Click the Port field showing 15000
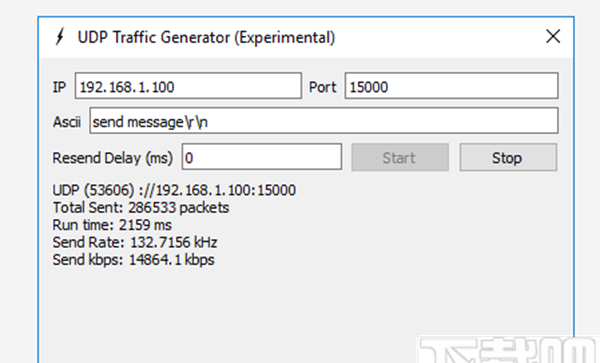Screen dimensions: 600x363 (452, 86)
